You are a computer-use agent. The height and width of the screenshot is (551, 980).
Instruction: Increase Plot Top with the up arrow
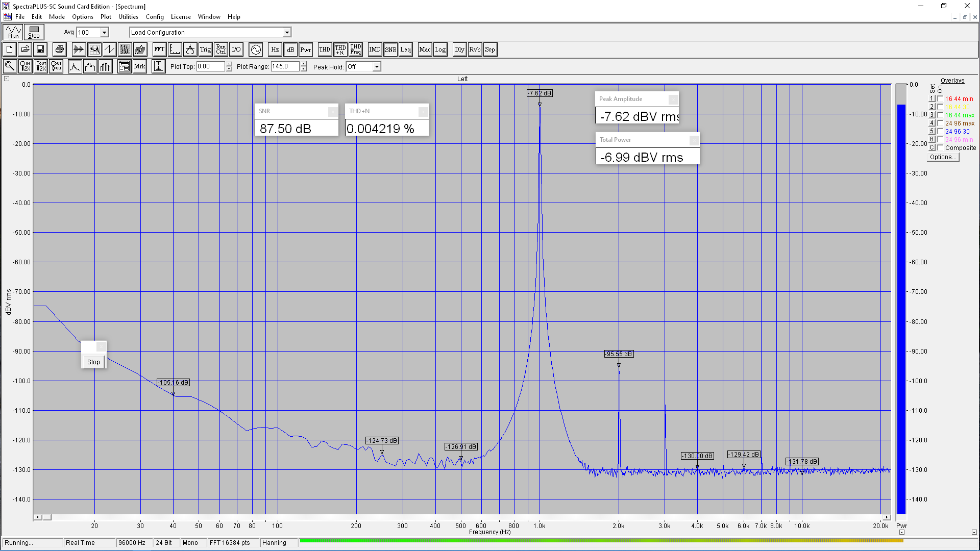[x=229, y=64]
